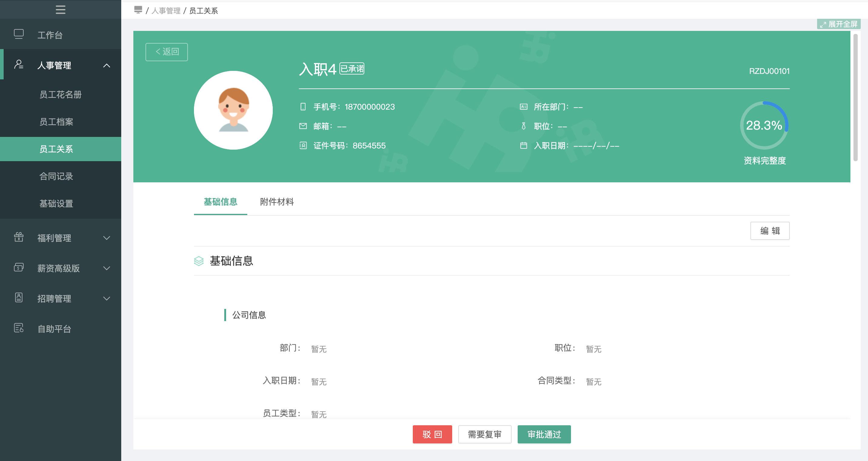This screenshot has height=461, width=868.
Task: Click the 合同类型 value 暂无
Action: [594, 382]
